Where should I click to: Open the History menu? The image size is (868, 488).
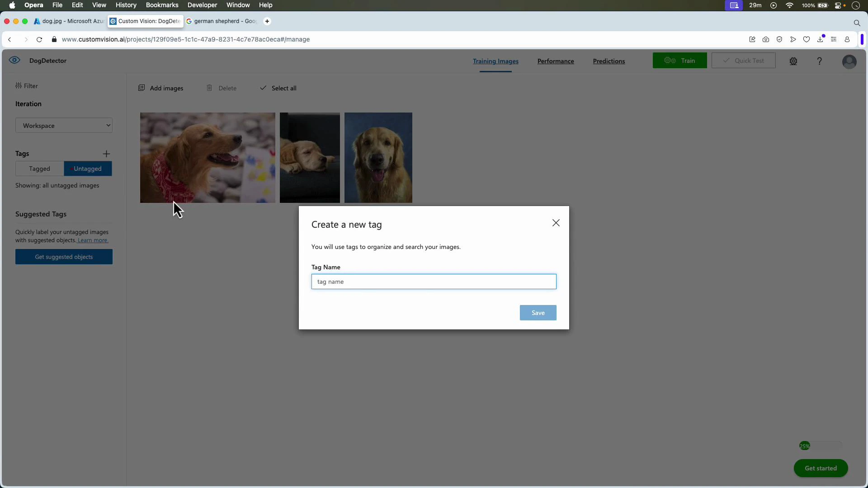pyautogui.click(x=126, y=5)
